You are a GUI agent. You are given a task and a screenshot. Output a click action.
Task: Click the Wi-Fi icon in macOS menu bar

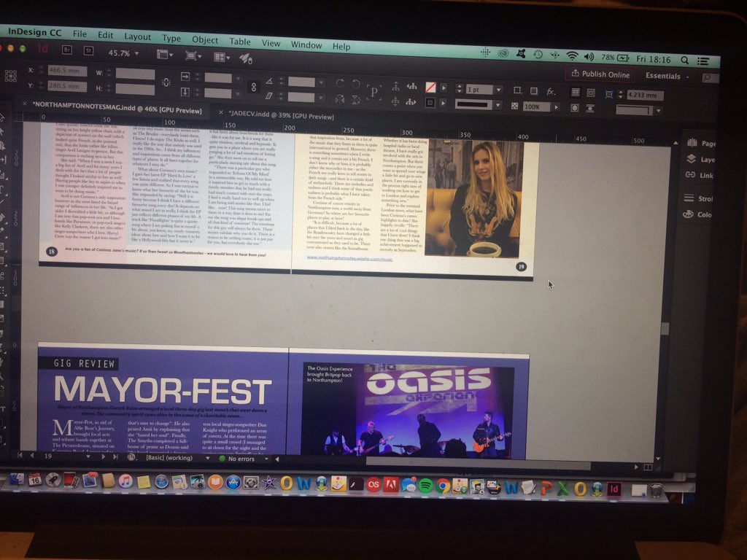(572, 56)
